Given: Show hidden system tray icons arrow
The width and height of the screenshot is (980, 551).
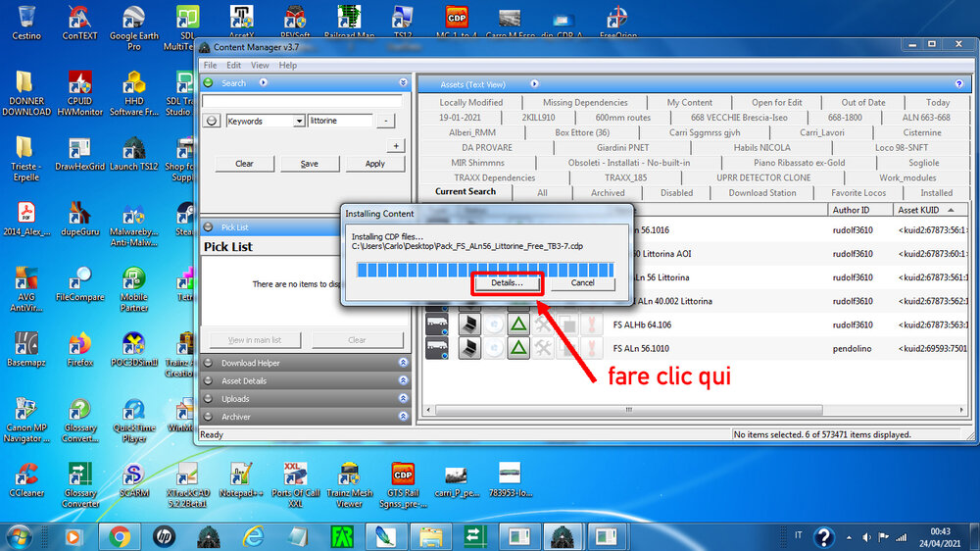Looking at the screenshot, I should click(849, 537).
